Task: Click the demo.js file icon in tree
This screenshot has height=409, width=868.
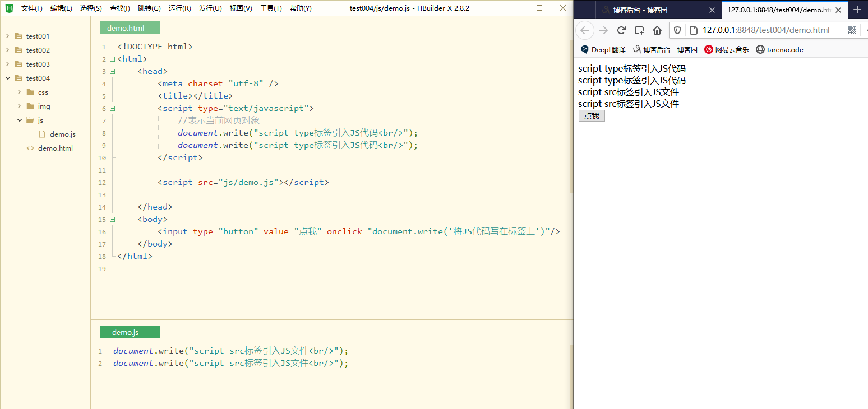Action: coord(42,134)
